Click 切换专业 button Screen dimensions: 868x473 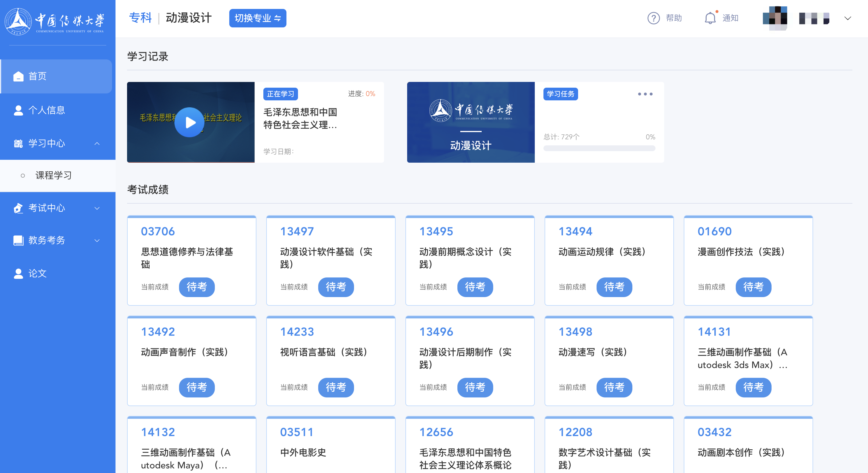click(x=258, y=18)
